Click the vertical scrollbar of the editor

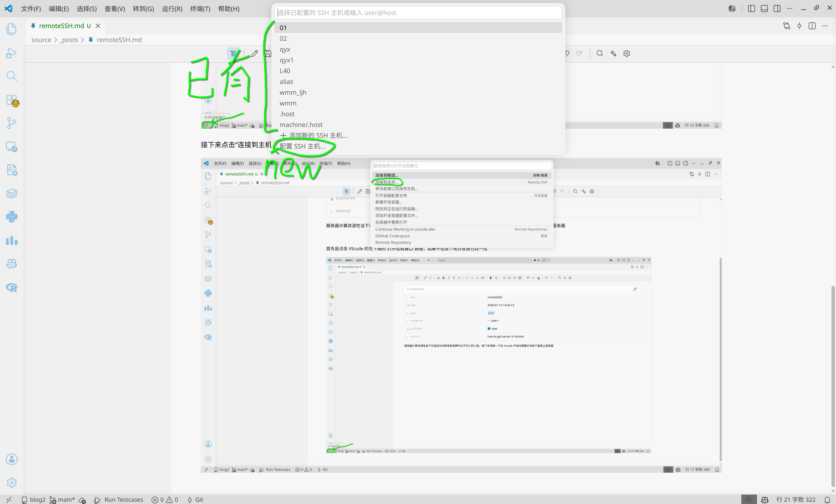pos(833,386)
